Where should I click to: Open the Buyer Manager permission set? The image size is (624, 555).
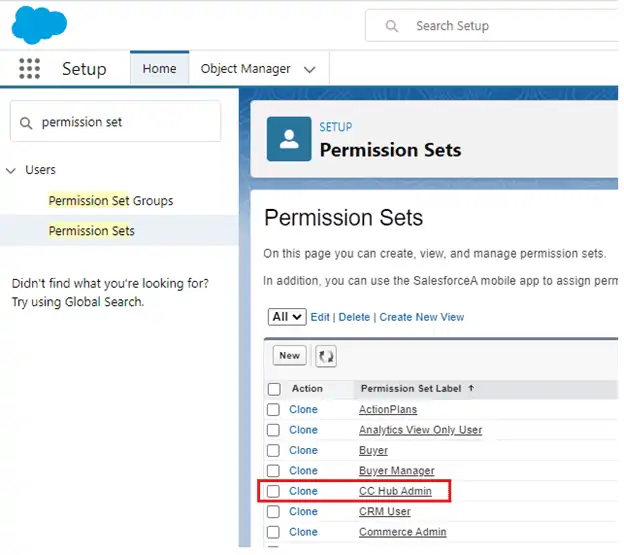[x=396, y=471]
